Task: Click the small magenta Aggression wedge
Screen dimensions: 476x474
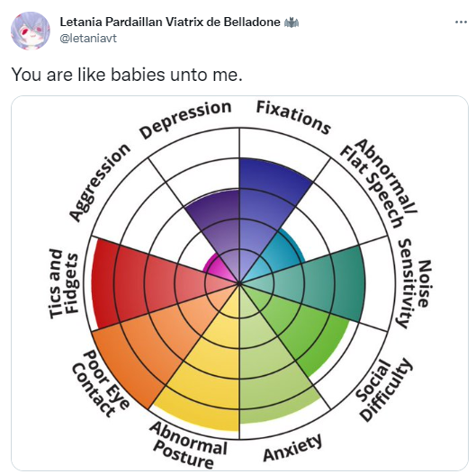Action: [x=217, y=269]
